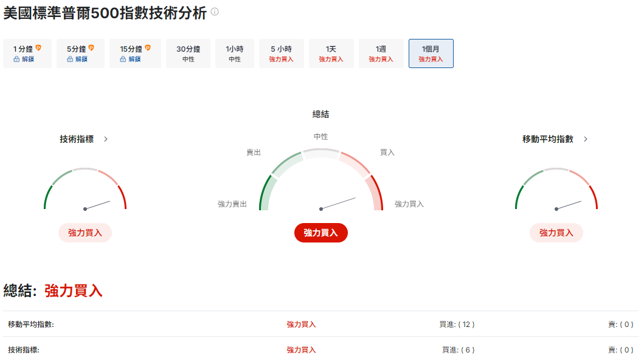Screen dimensions: 644x361
Task: Expand the 移動平均指數 section via its chevron
Action: pos(585,139)
